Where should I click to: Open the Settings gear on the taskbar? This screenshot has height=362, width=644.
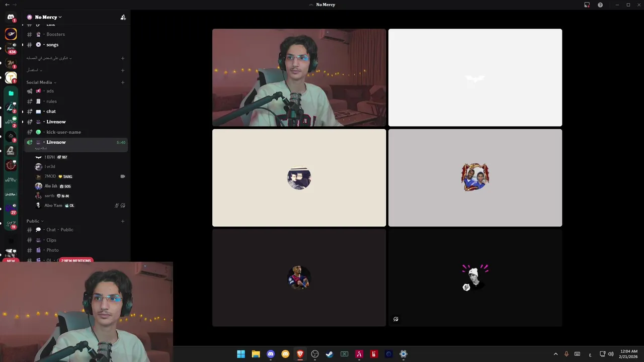click(x=403, y=354)
